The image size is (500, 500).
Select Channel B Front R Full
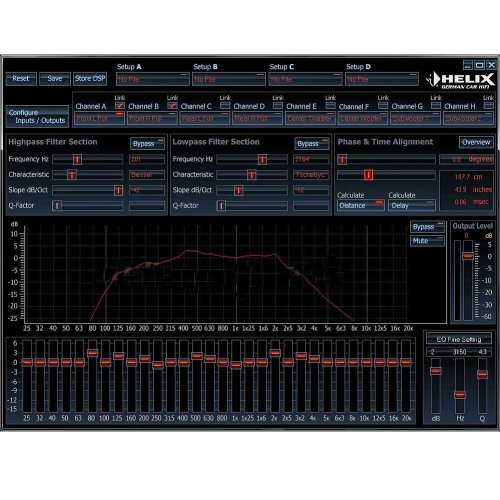(152, 119)
